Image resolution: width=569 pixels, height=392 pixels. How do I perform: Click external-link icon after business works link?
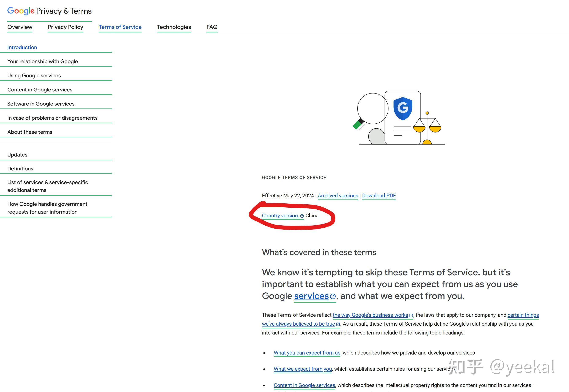411,315
